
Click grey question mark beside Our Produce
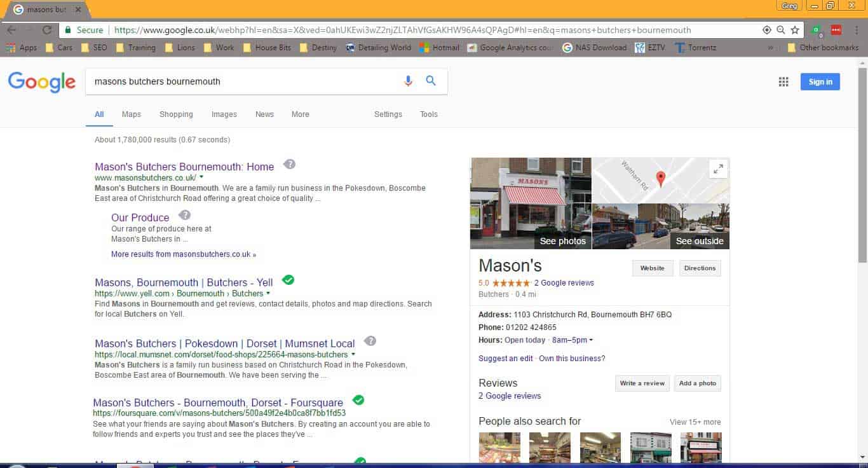[x=185, y=215]
